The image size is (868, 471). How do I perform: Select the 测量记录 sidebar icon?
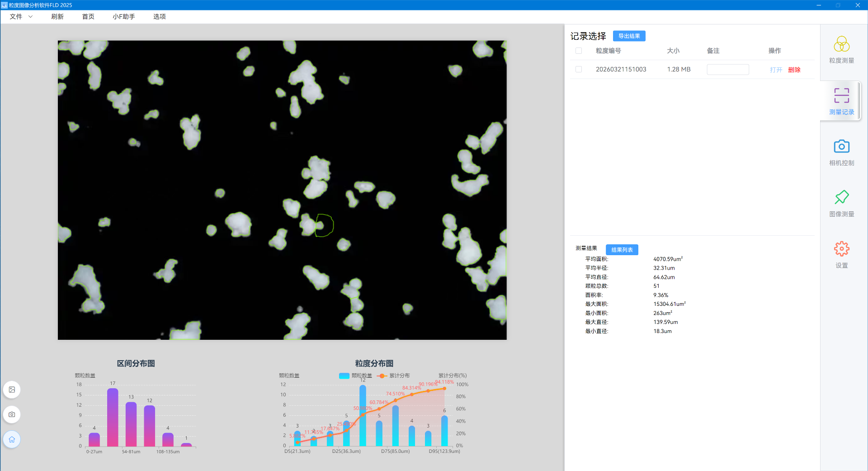[x=841, y=95]
